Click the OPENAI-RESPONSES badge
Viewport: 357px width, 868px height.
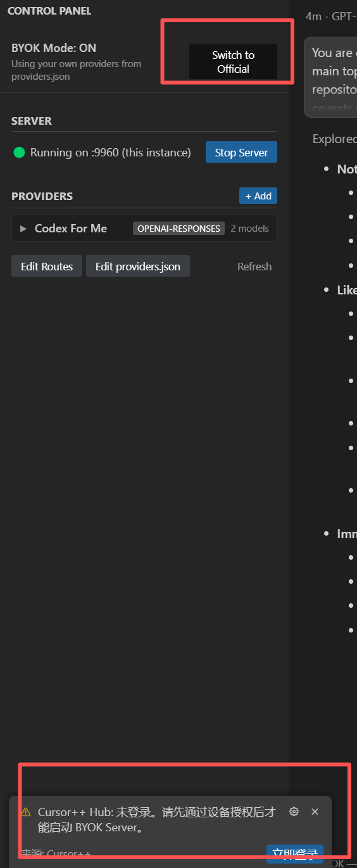(x=178, y=229)
